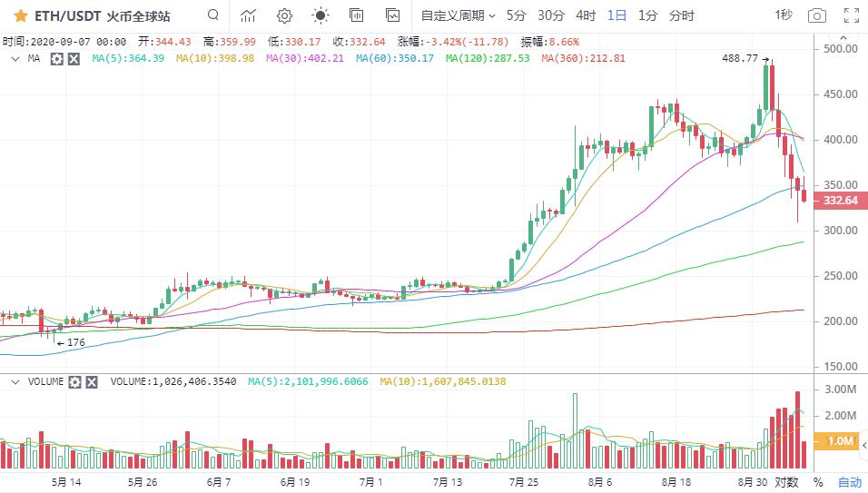Click the volume MA(10):1,607,845.0138 label
The height and width of the screenshot is (493, 868).
[x=443, y=381]
